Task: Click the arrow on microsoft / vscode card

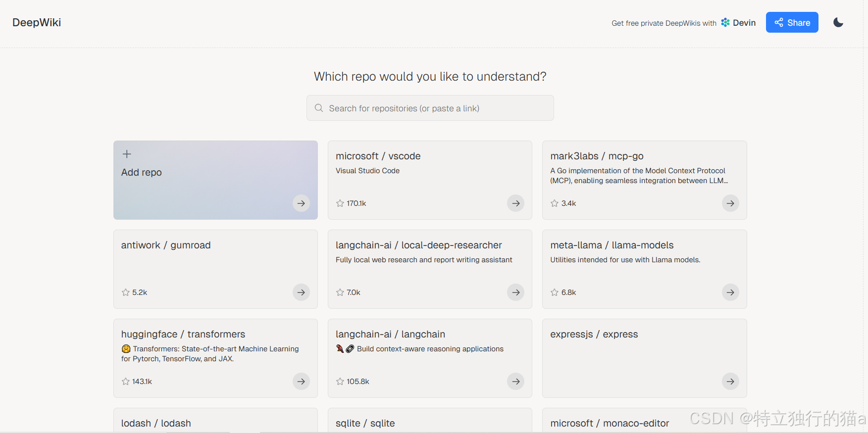Action: coord(515,203)
